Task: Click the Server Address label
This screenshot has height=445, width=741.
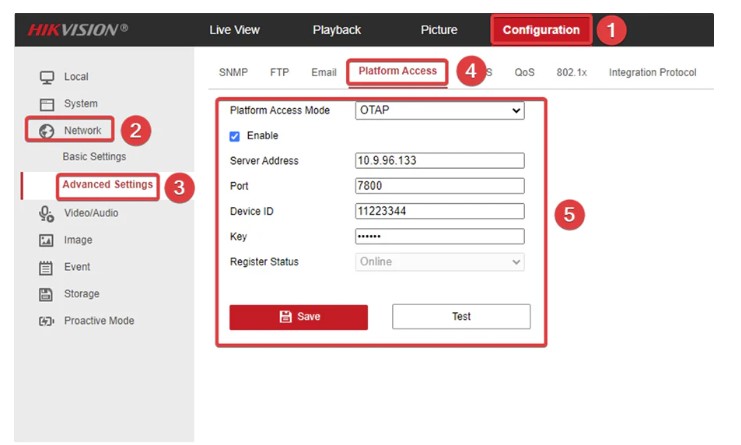Action: (x=264, y=161)
